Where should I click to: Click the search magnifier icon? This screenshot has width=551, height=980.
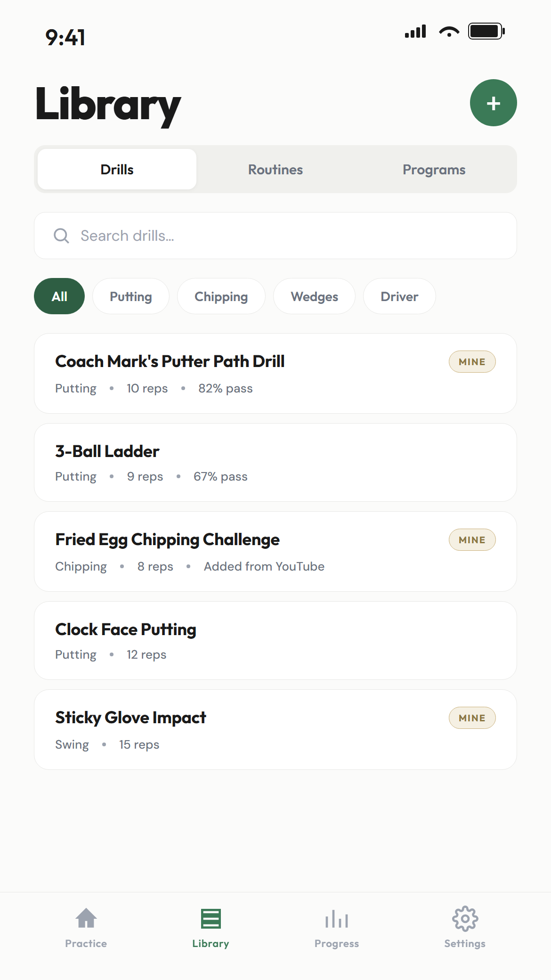point(61,236)
